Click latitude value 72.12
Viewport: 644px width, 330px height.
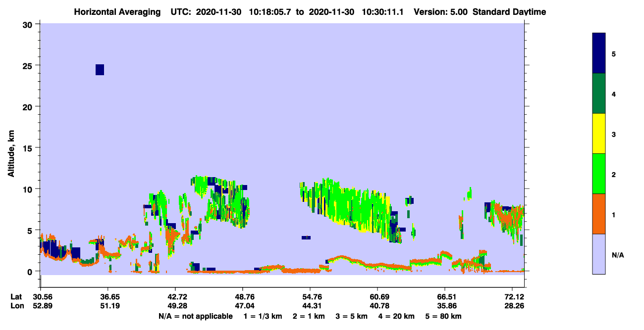(514, 297)
